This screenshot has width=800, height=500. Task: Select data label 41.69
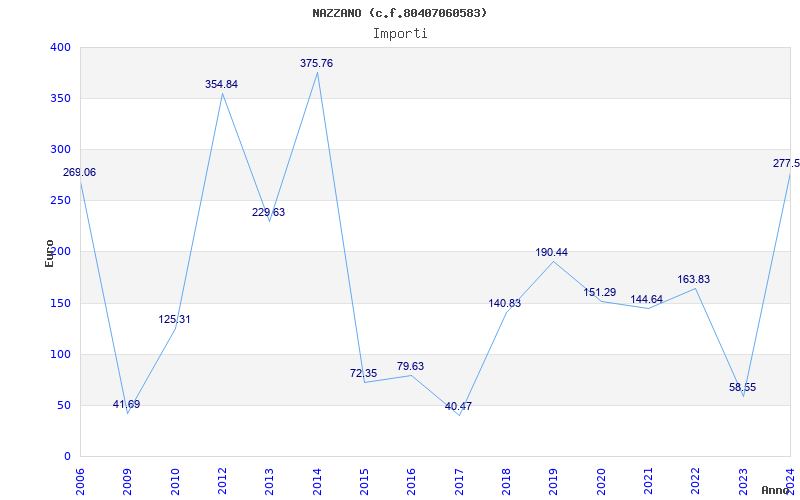coord(127,405)
